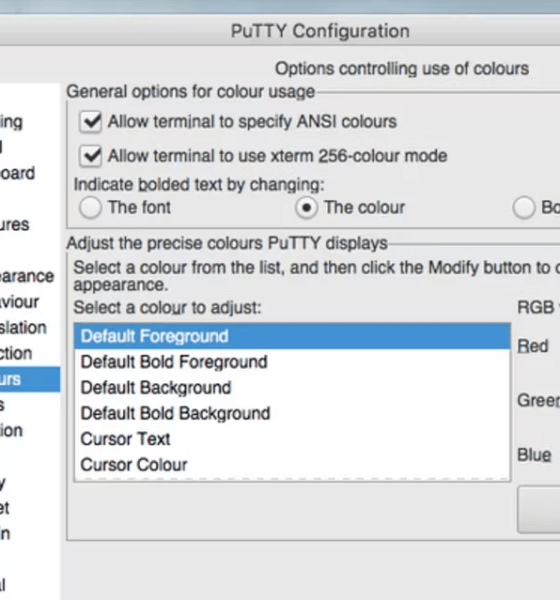Open the Appearance category in sidebar tree
560x600 pixels.
(27, 276)
